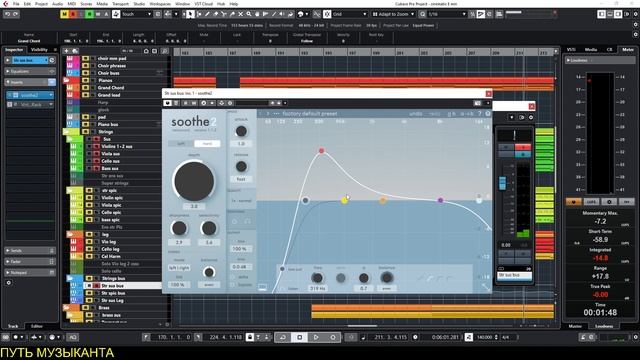Image resolution: width=640 pixels, height=360 pixels.
Task: Click the Redo arrow in toolbar
Action: click(x=16, y=14)
